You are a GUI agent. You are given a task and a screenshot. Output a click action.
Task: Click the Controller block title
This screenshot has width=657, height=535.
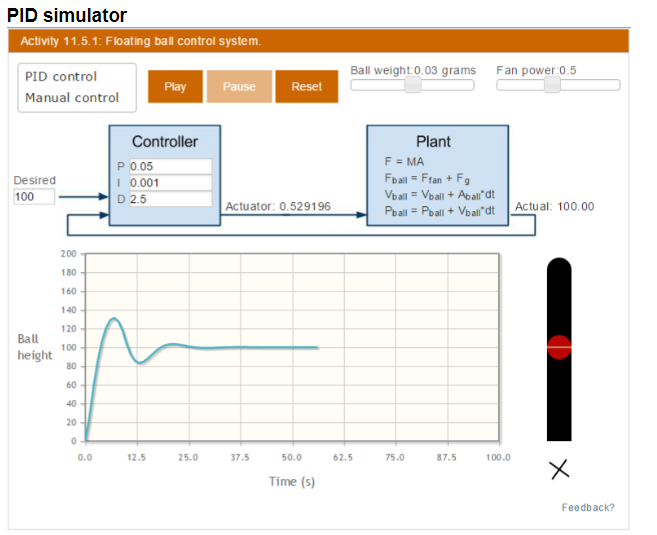165,142
